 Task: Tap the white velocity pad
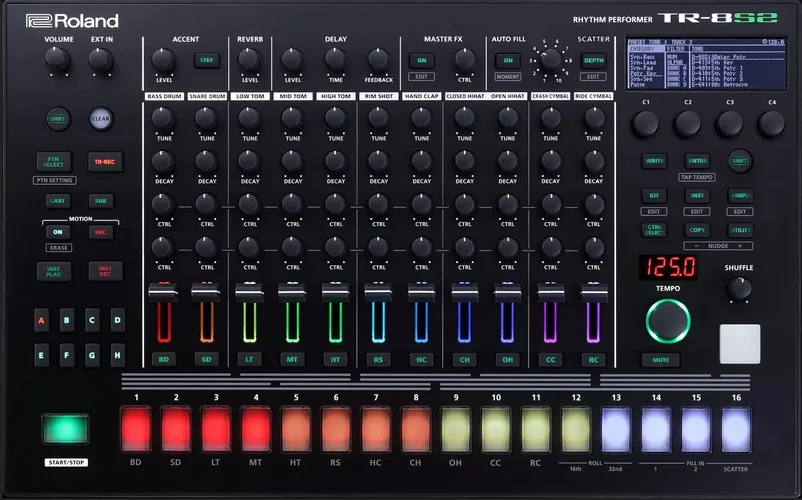click(740, 344)
